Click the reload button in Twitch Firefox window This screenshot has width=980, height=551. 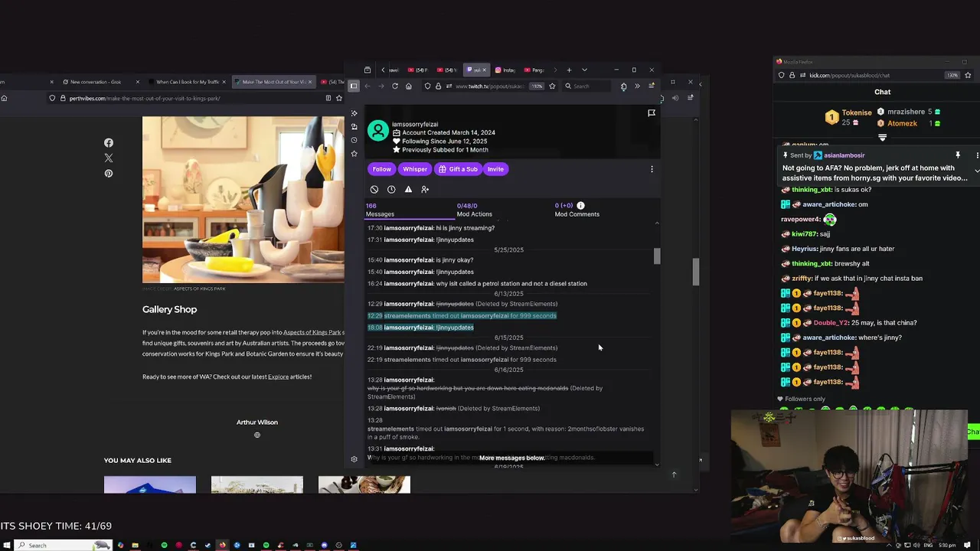click(x=395, y=86)
